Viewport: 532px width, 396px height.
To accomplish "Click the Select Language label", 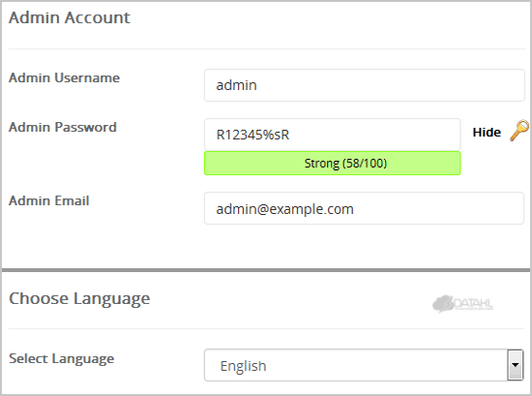I will click(61, 359).
